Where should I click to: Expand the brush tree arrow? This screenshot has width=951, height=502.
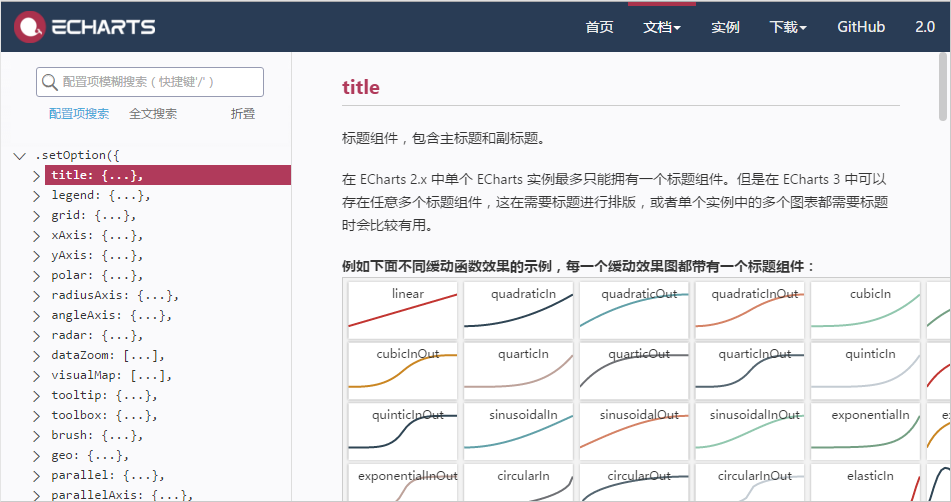coord(36,436)
